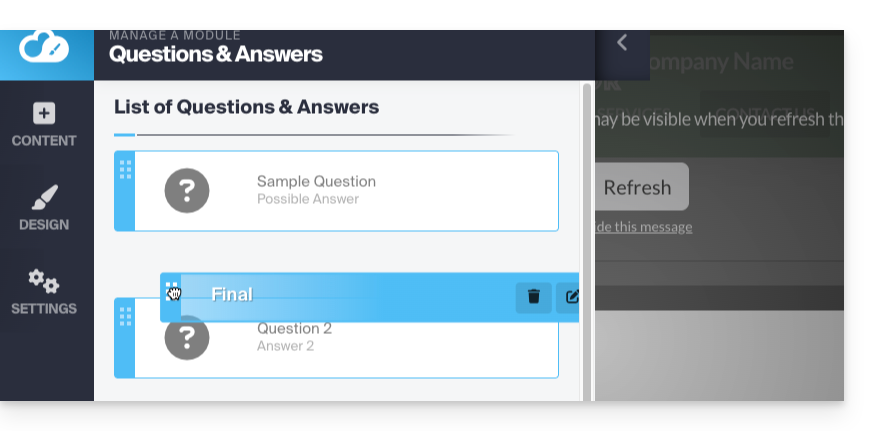Click the Questions & Answers module heading
The width and height of the screenshot is (874, 431).
click(216, 54)
